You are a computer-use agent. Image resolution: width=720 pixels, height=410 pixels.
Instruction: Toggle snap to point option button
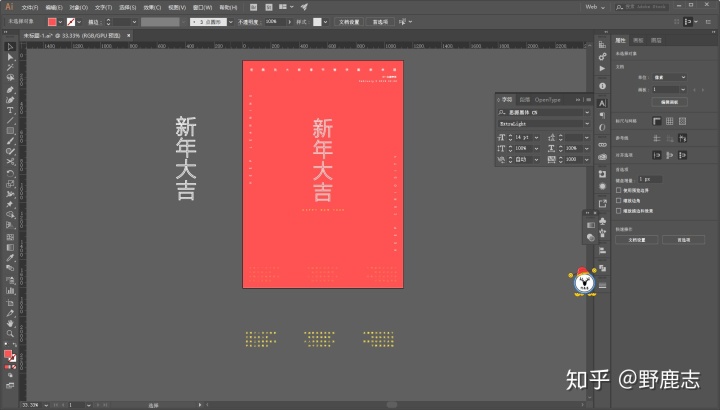coord(657,155)
